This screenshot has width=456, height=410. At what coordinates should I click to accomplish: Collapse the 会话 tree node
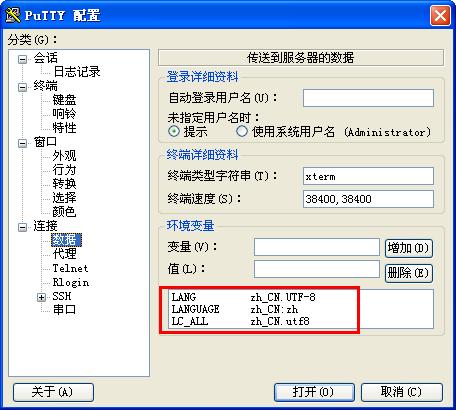coord(22,59)
